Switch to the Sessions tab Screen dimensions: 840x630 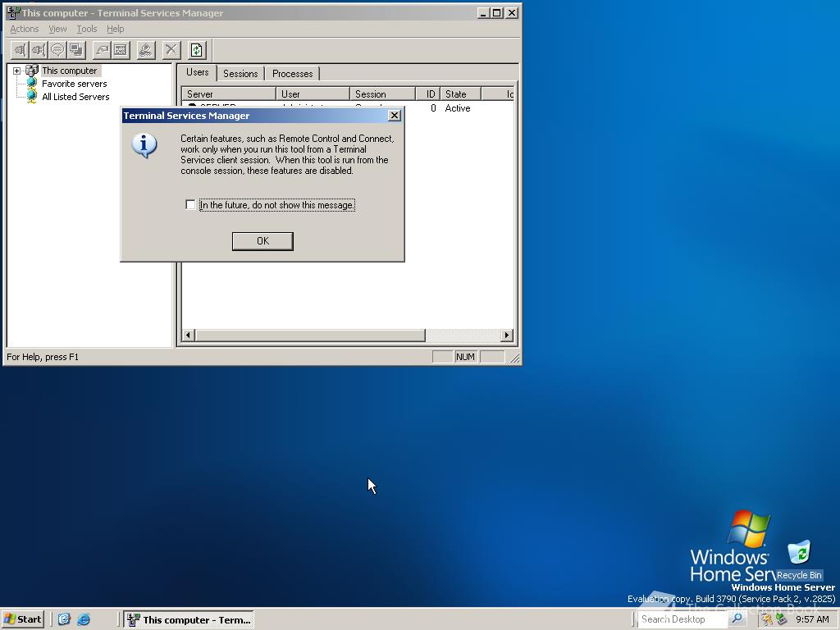tap(240, 73)
